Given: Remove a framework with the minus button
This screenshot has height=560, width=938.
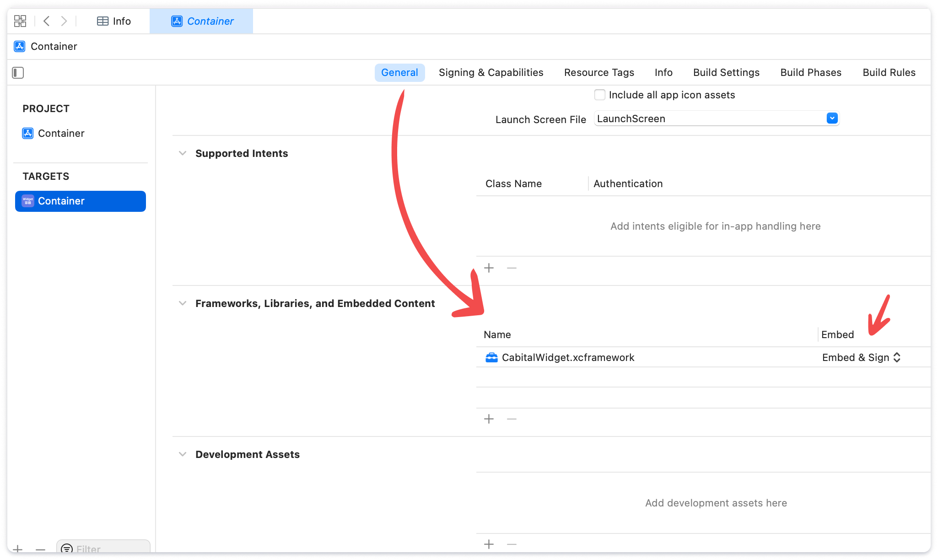Looking at the screenshot, I should (x=512, y=419).
